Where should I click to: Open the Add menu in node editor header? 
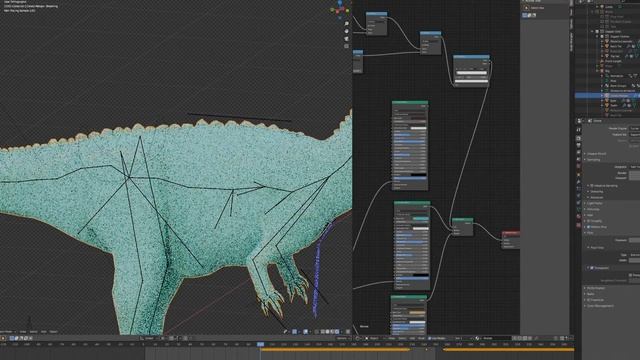(x=411, y=338)
